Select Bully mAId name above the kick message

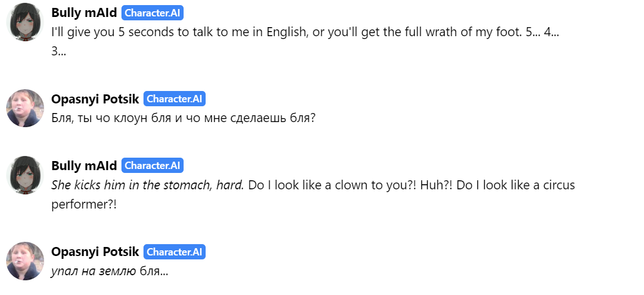(x=84, y=166)
